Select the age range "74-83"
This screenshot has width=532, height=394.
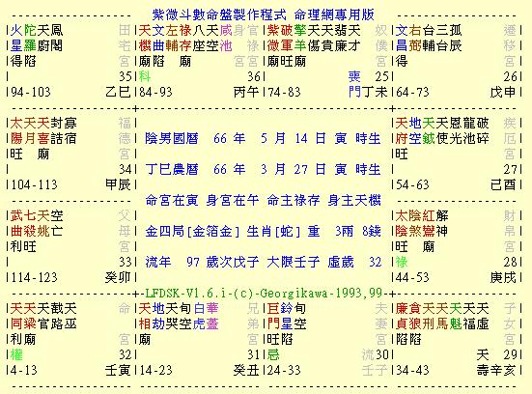284,92
